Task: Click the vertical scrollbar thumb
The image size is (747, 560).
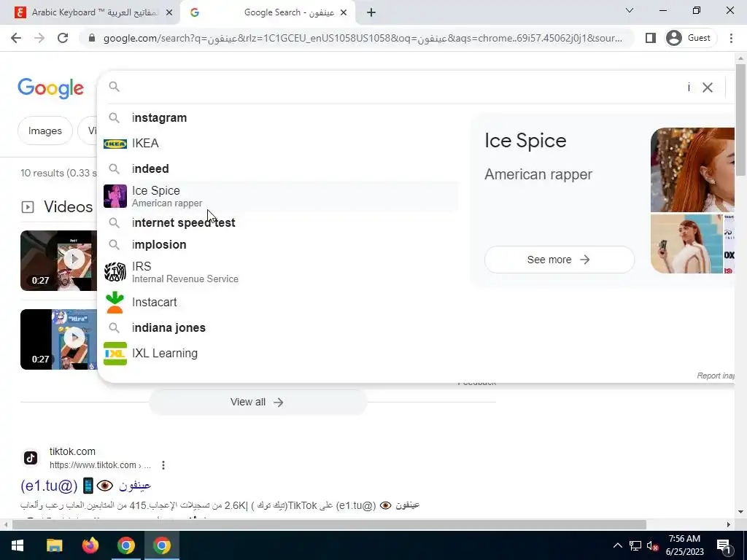Action: coord(740,119)
